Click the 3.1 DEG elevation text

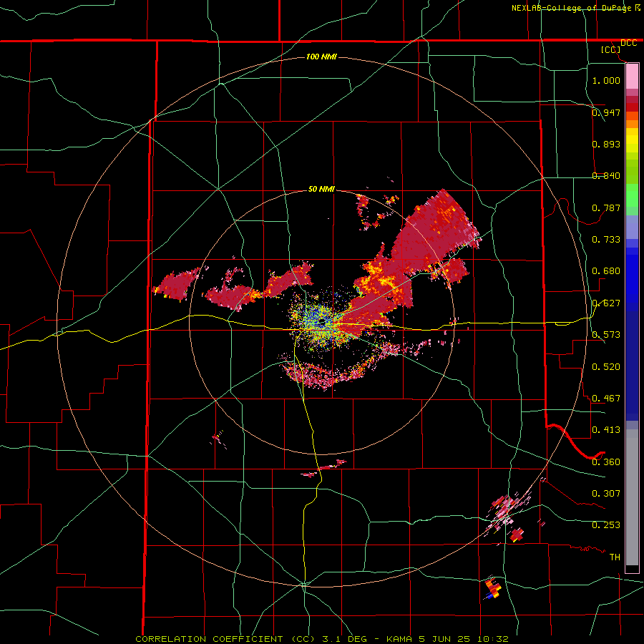(x=346, y=639)
